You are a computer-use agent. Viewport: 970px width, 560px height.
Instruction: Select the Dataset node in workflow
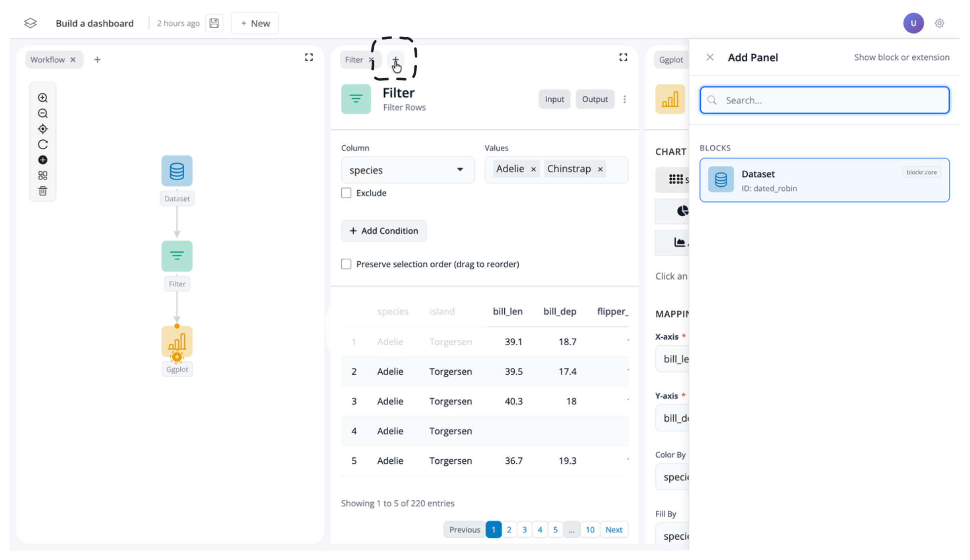coord(177,171)
